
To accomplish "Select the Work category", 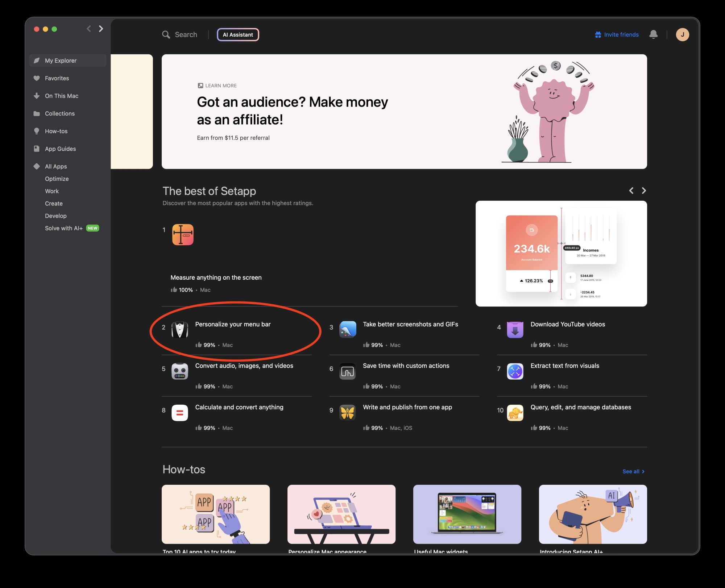I will point(52,191).
